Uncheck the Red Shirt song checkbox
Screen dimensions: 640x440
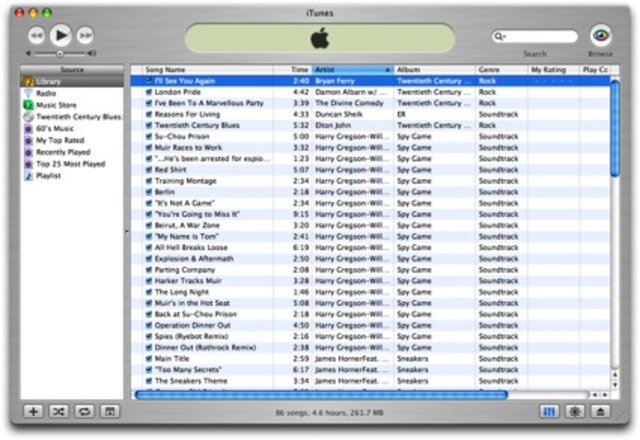coord(149,170)
